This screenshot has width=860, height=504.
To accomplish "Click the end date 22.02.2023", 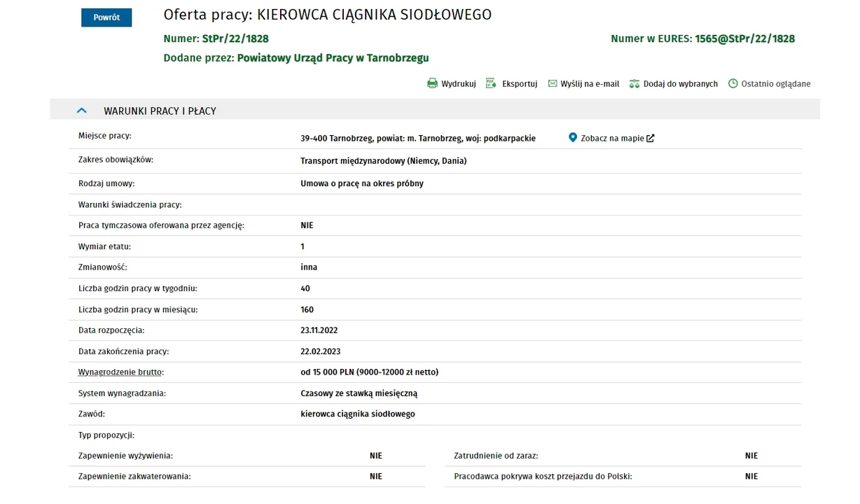I will [x=321, y=351].
